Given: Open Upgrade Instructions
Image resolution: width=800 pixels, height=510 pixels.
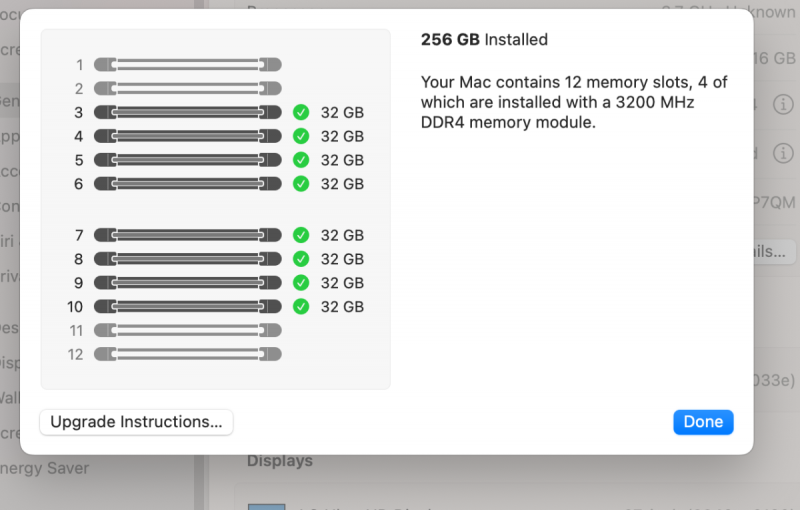Looking at the screenshot, I should point(136,422).
